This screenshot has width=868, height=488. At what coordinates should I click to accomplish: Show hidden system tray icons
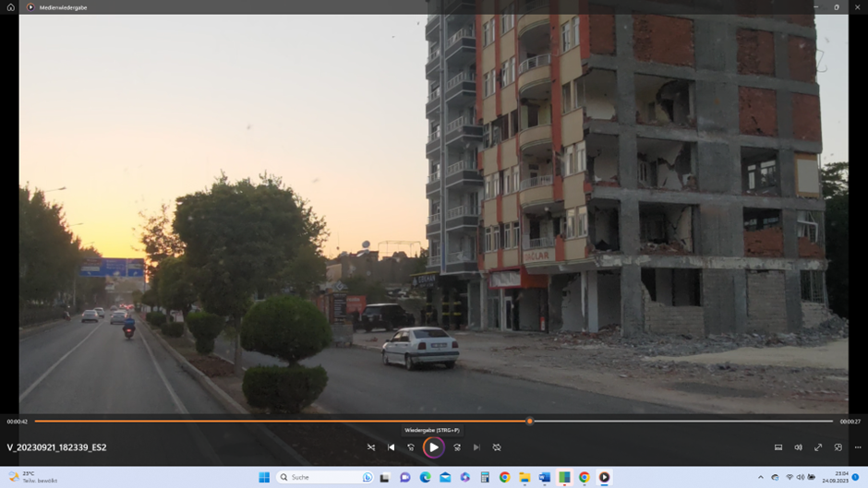pyautogui.click(x=761, y=478)
